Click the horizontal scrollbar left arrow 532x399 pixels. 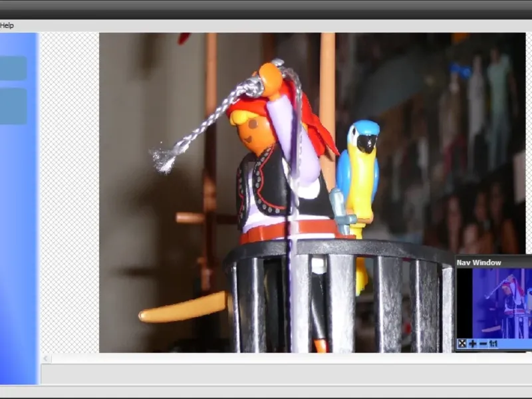(46, 358)
